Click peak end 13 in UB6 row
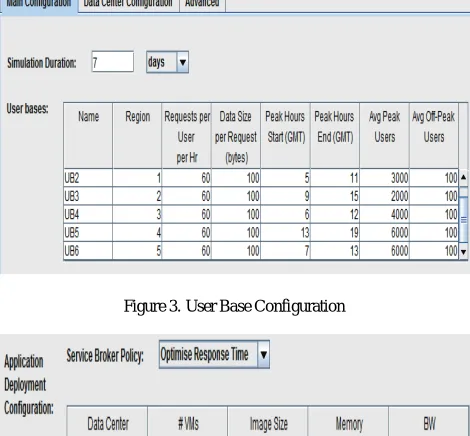 click(x=335, y=251)
